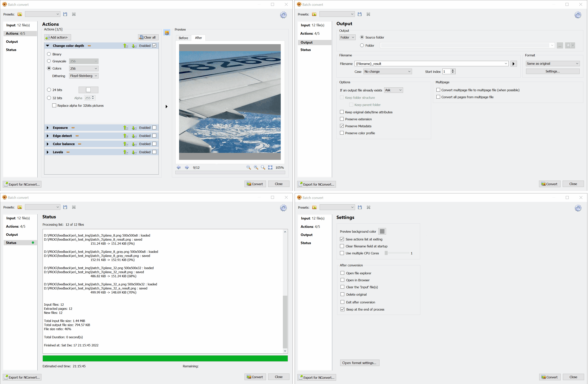Click the preview image toggle icon
The width and height of the screenshot is (588, 384).
(x=167, y=33)
